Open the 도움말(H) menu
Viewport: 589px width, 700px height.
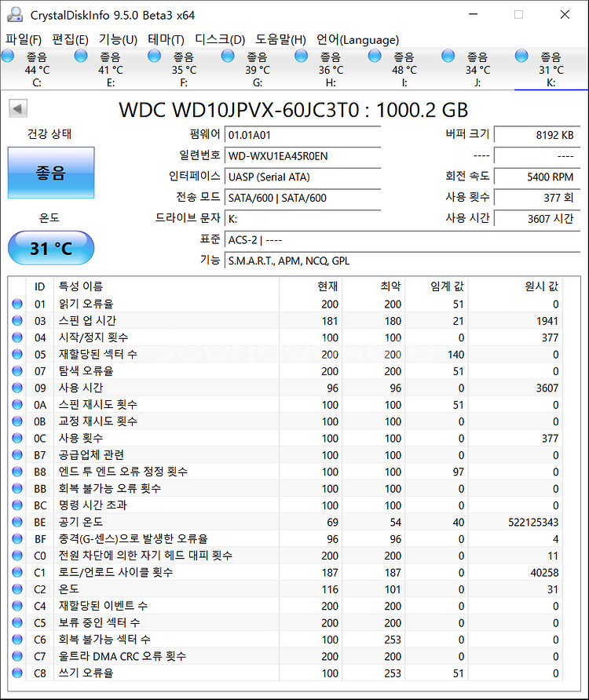coord(280,40)
